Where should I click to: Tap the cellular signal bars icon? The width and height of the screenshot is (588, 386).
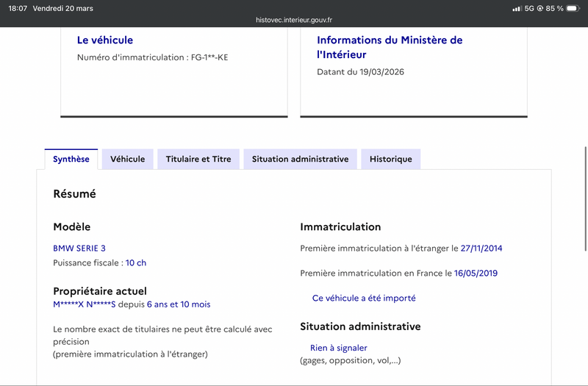[516, 8]
